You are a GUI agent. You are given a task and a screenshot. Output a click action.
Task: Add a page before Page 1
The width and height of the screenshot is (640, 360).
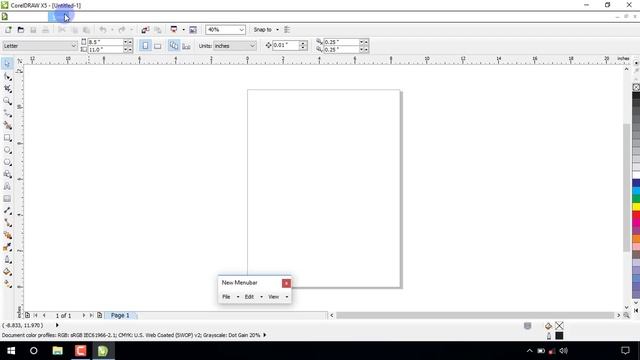coord(27,315)
